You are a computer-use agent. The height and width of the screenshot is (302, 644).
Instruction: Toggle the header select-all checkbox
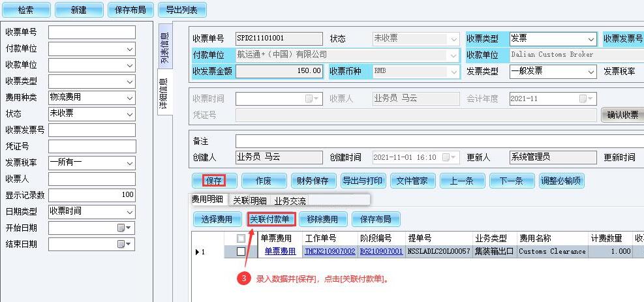tap(241, 239)
